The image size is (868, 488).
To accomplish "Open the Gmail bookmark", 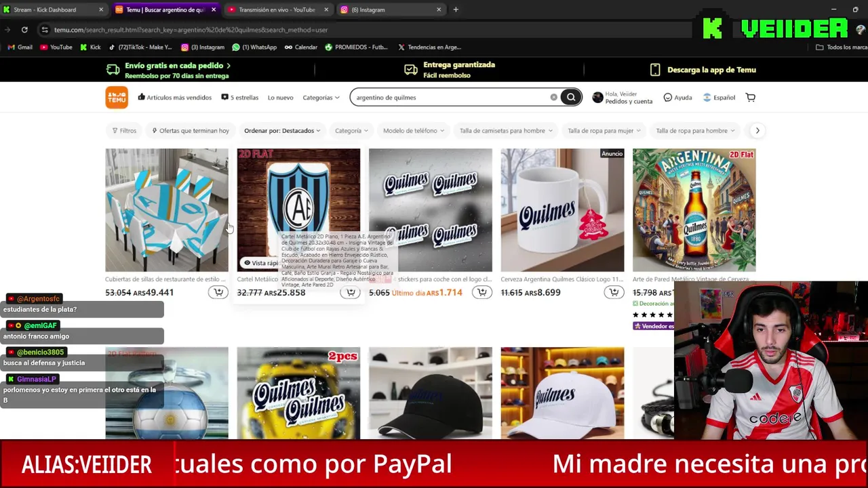I will pyautogui.click(x=20, y=47).
